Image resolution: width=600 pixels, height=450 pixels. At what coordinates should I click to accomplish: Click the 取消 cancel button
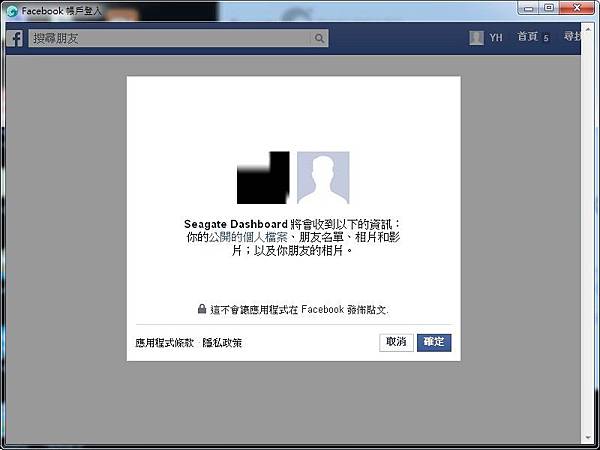point(396,342)
